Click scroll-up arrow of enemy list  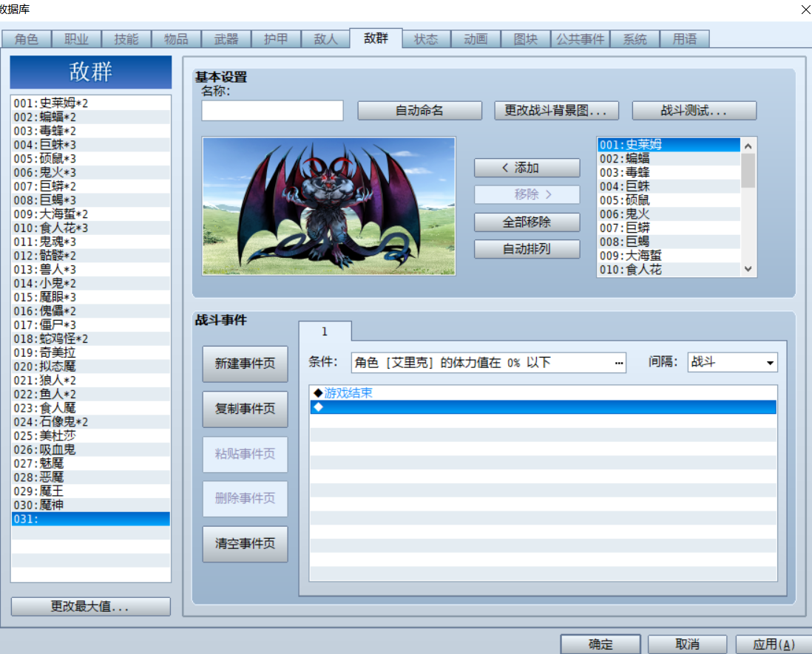point(748,146)
